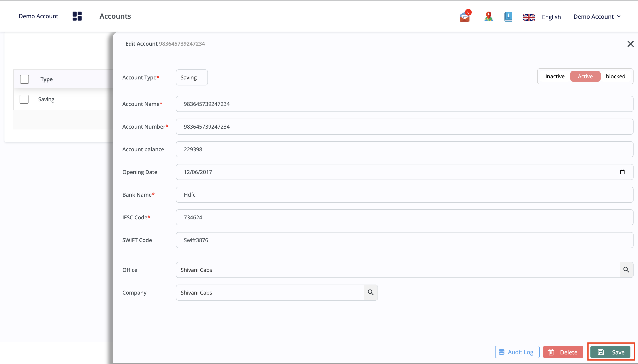
Task: Save the account changes
Action: (610, 352)
